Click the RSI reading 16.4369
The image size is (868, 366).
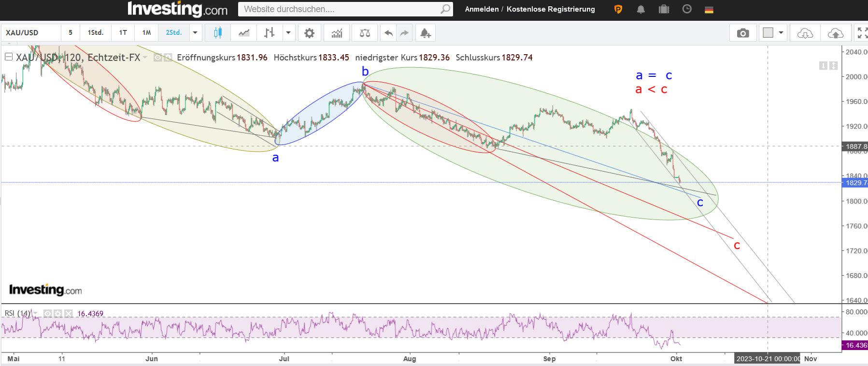(x=90, y=314)
